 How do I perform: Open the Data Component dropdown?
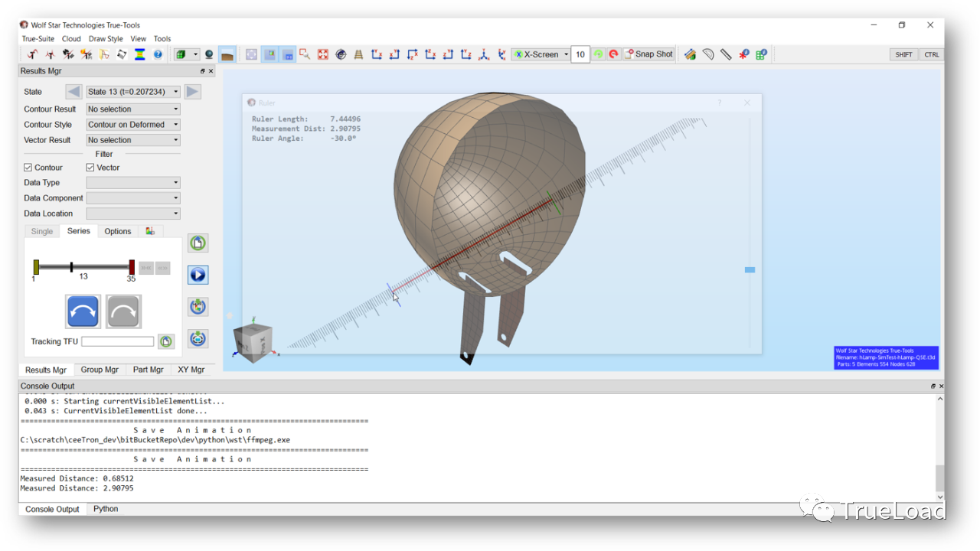click(x=133, y=198)
